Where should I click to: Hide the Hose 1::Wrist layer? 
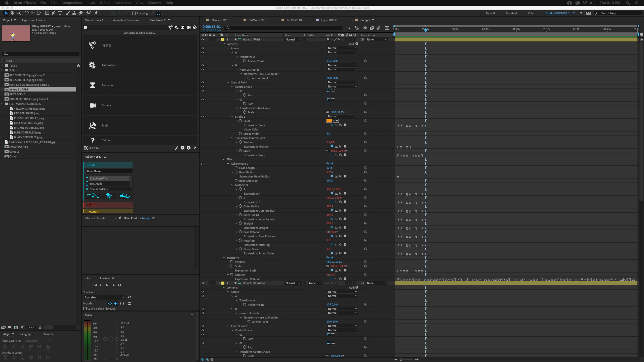point(203,39)
